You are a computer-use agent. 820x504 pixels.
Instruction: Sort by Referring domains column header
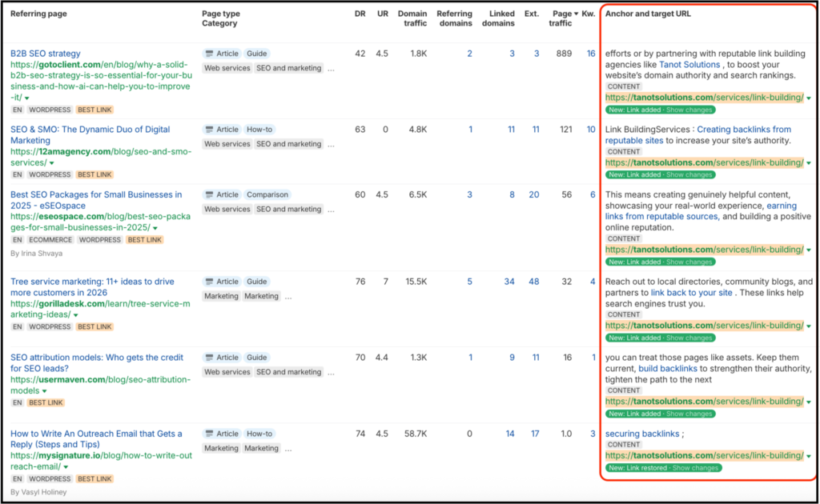click(455, 18)
